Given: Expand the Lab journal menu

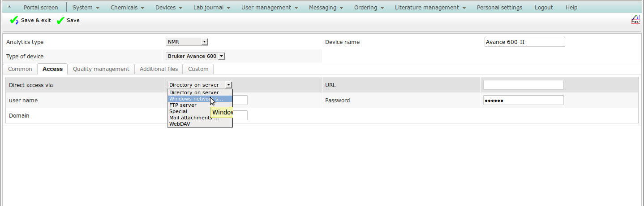Looking at the screenshot, I should click(211, 8).
